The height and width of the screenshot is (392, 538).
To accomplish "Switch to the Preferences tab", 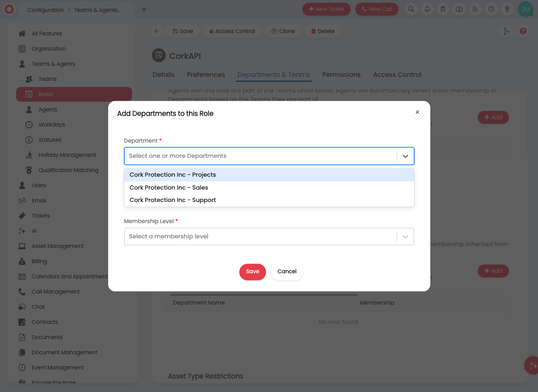I will click(206, 75).
